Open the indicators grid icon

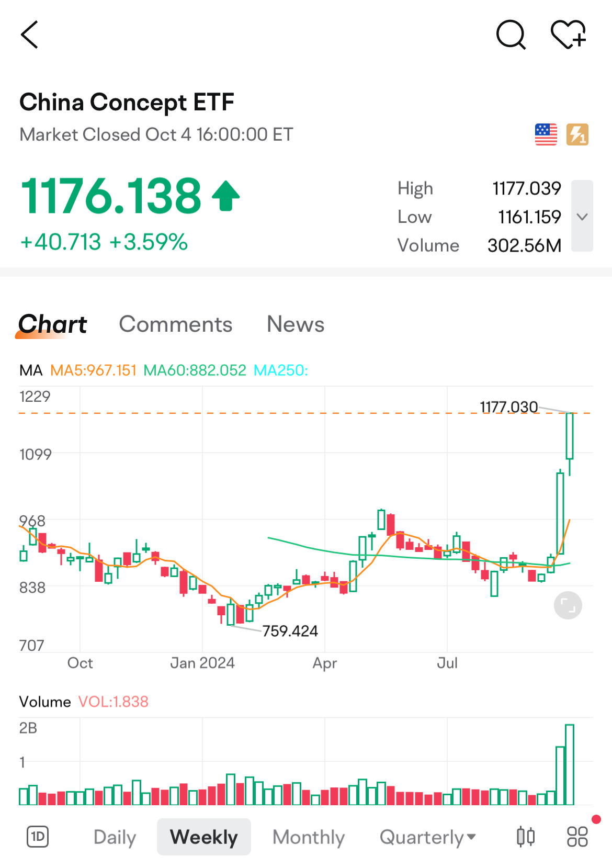point(577,837)
